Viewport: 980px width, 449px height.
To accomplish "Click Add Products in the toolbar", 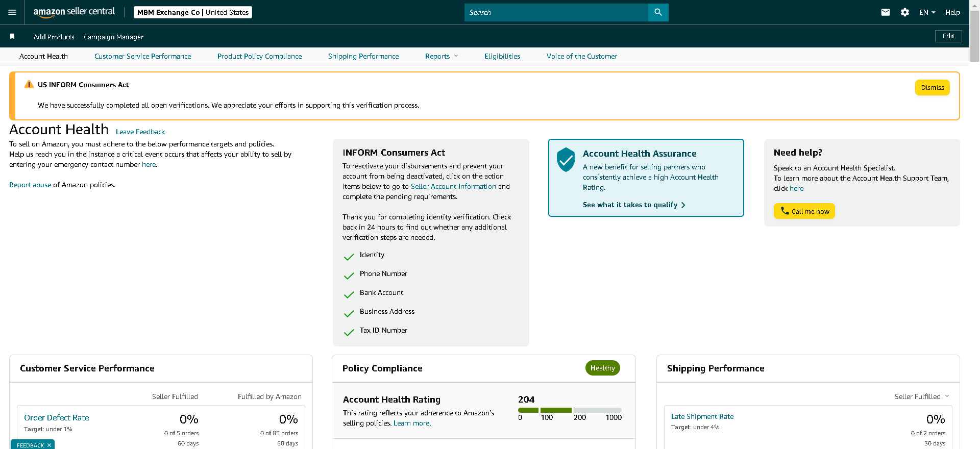I will tap(54, 37).
